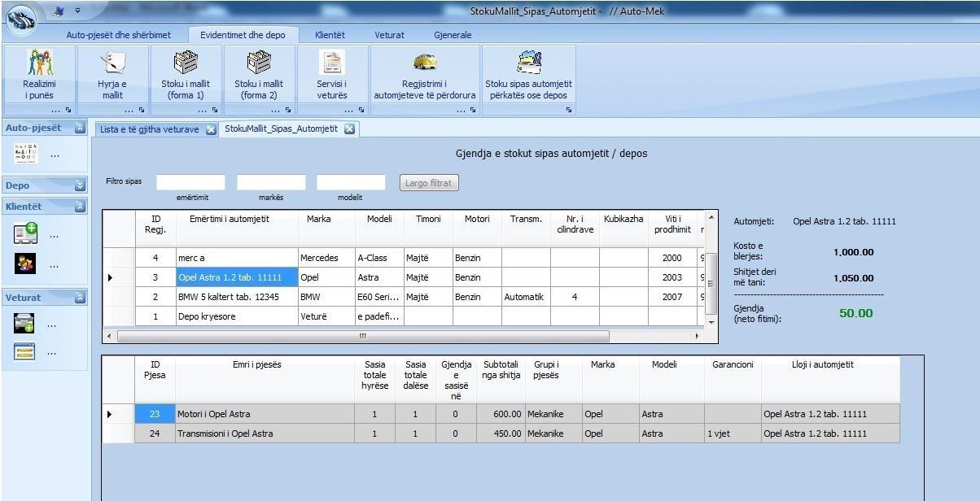The image size is (980, 501).
Task: Click the Automatik transmission cell
Action: point(526,297)
